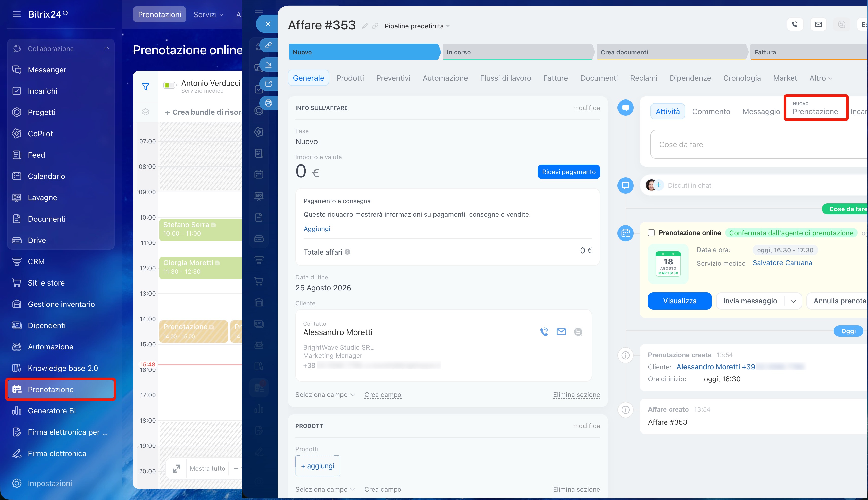Viewport: 868px width, 500px height.
Task: Click Elimina sezione in Info sull'affare section
Action: tap(576, 395)
